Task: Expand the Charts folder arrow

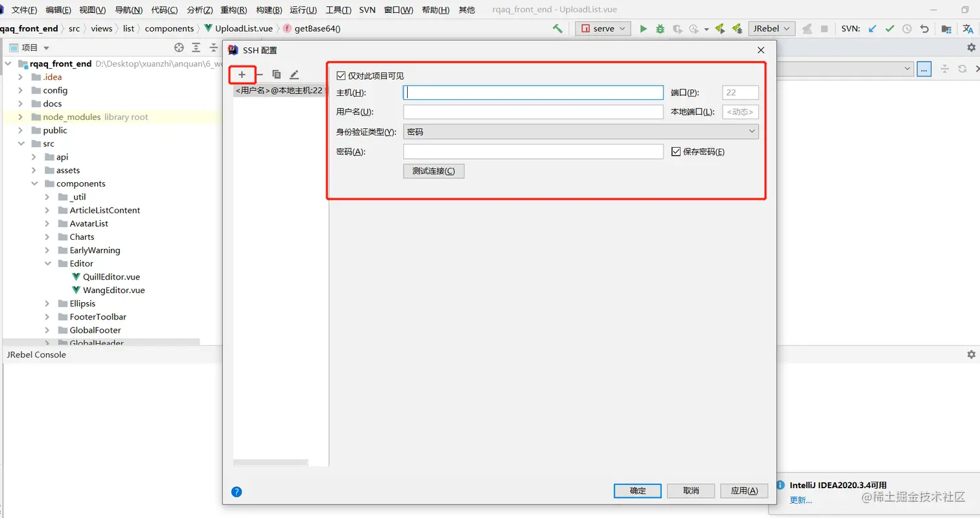Action: pyautogui.click(x=47, y=237)
